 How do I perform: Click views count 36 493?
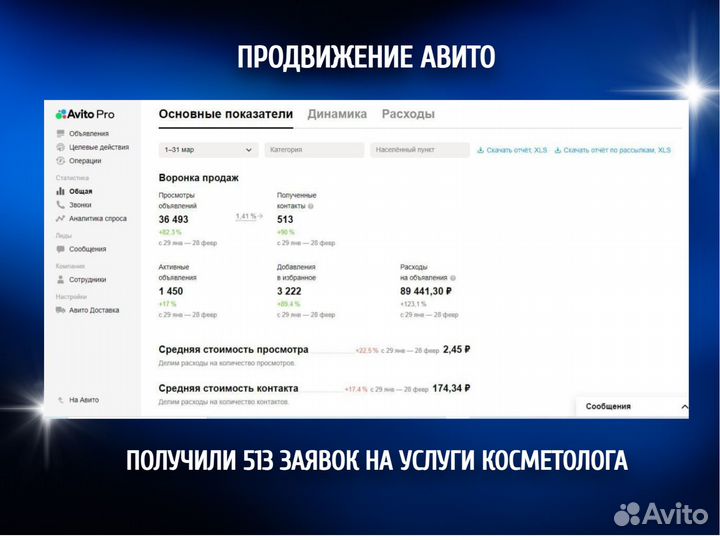click(174, 219)
